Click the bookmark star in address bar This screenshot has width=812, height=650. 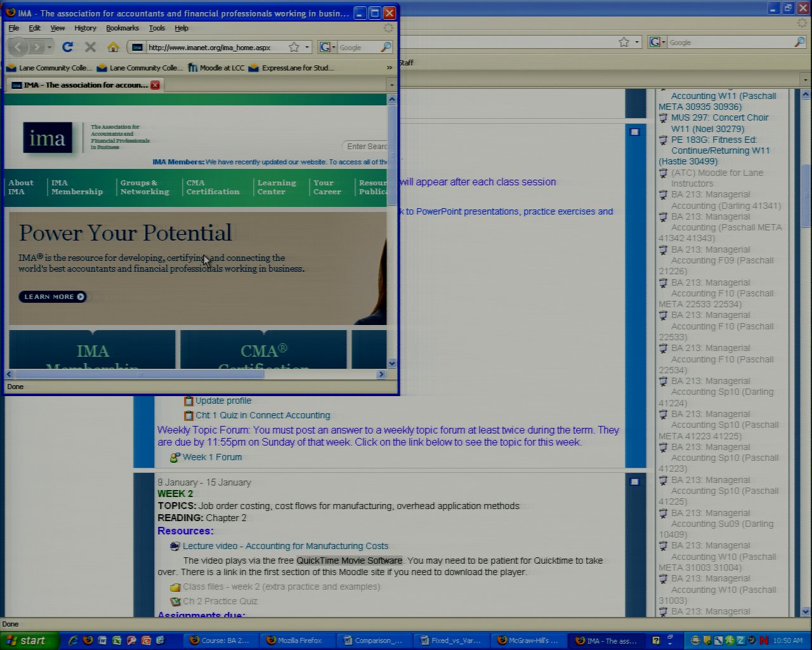pos(294,47)
